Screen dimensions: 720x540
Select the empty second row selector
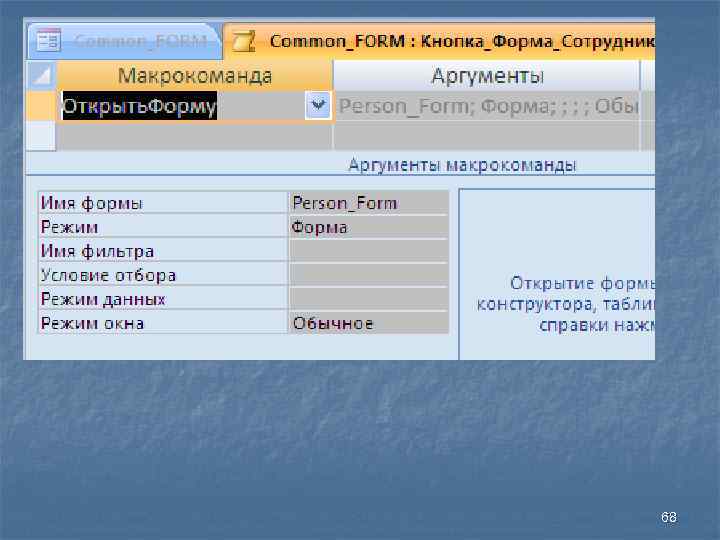pyautogui.click(x=41, y=136)
